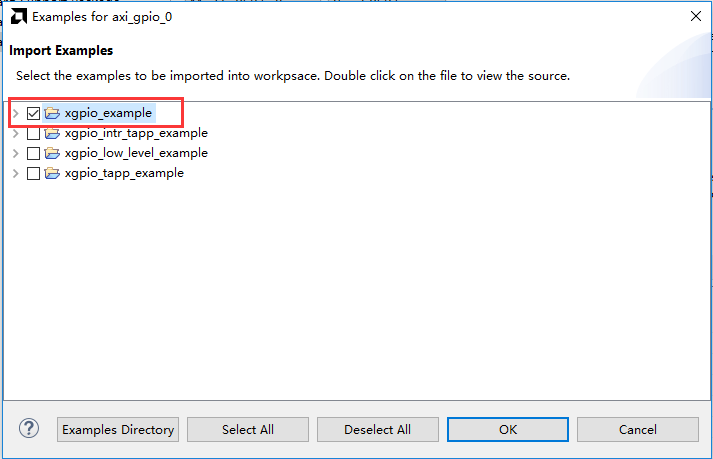
Task: Expand the xgpio_low_level_example node arrow
Action: 15,153
